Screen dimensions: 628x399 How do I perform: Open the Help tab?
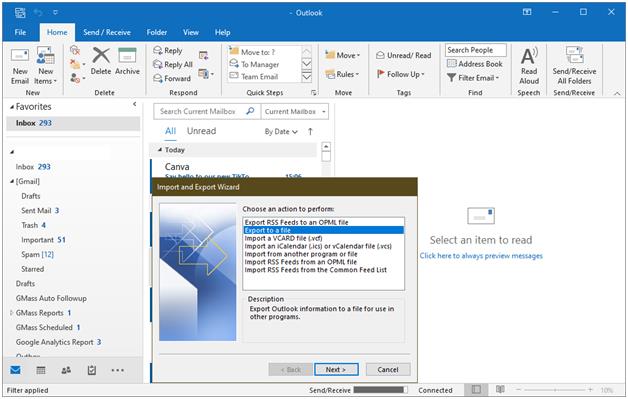(x=222, y=32)
